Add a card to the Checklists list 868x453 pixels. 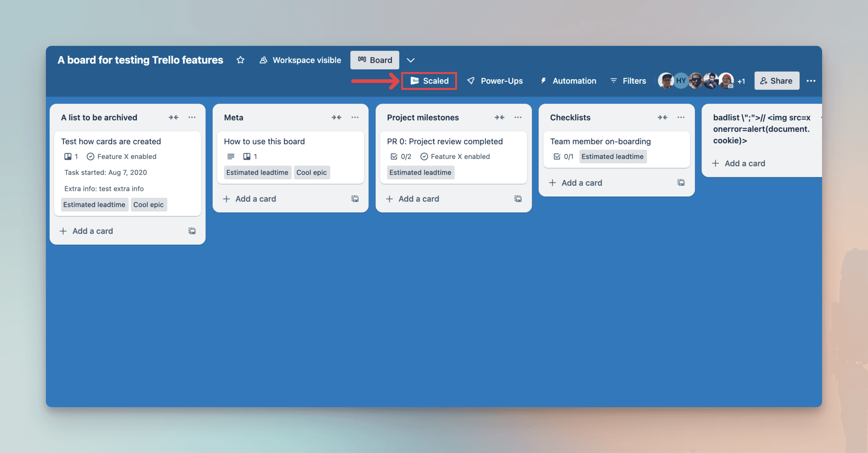(x=575, y=183)
